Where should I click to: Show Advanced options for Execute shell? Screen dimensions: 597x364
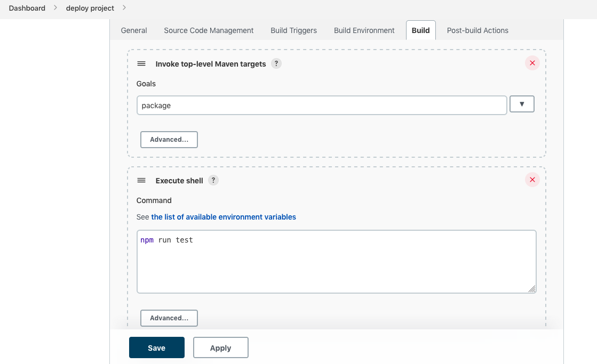tap(169, 318)
